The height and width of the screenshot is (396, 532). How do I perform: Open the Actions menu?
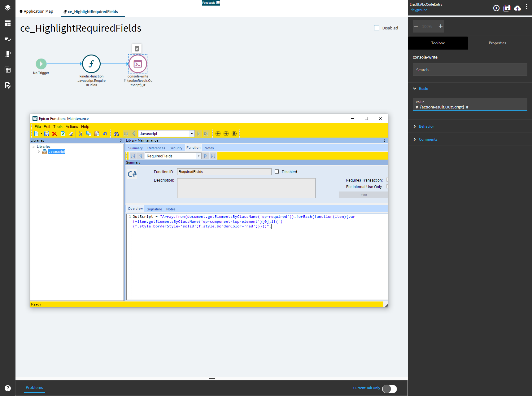pos(72,126)
